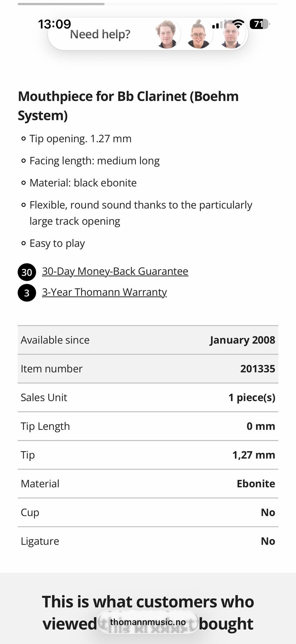This screenshot has width=296, height=644.
Task: Select the Item number 201335 value
Action: pyautogui.click(x=257, y=369)
